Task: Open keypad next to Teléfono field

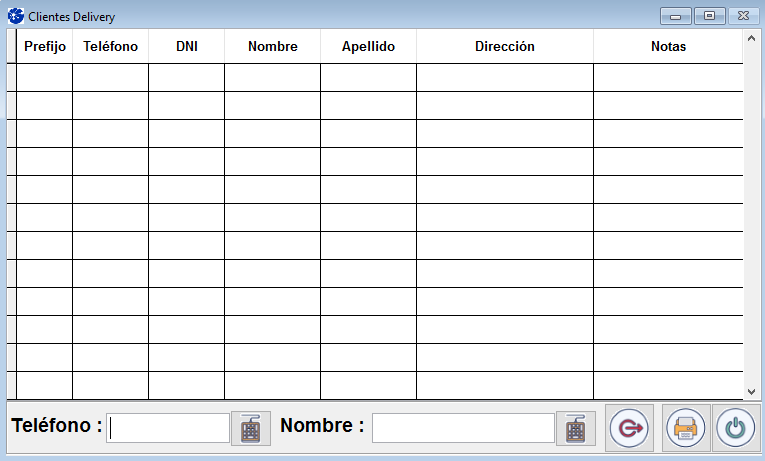Action: pos(251,428)
